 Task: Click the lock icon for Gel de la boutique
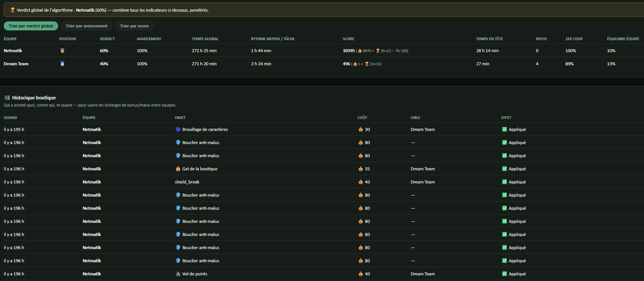tap(178, 169)
